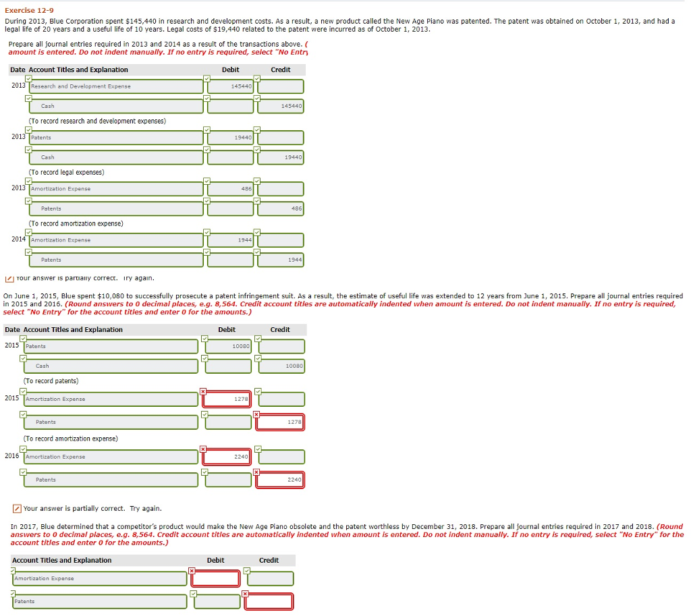The height and width of the screenshot is (616, 691).
Task: Click the Patents account field credited 2240
Action: [111, 480]
